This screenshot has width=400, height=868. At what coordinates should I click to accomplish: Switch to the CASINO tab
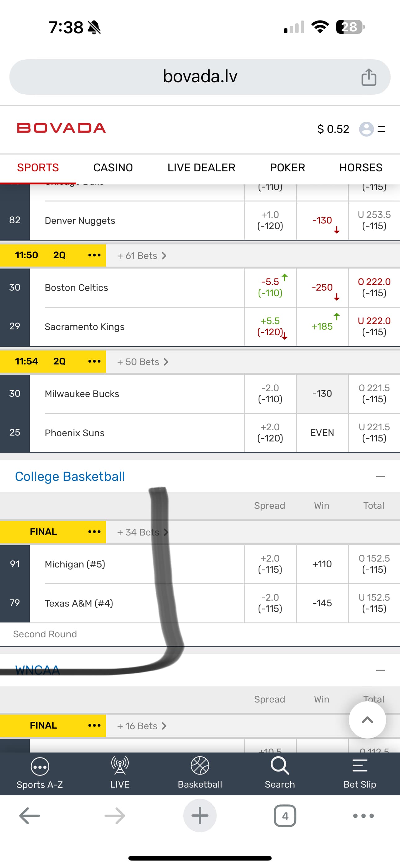tap(113, 167)
